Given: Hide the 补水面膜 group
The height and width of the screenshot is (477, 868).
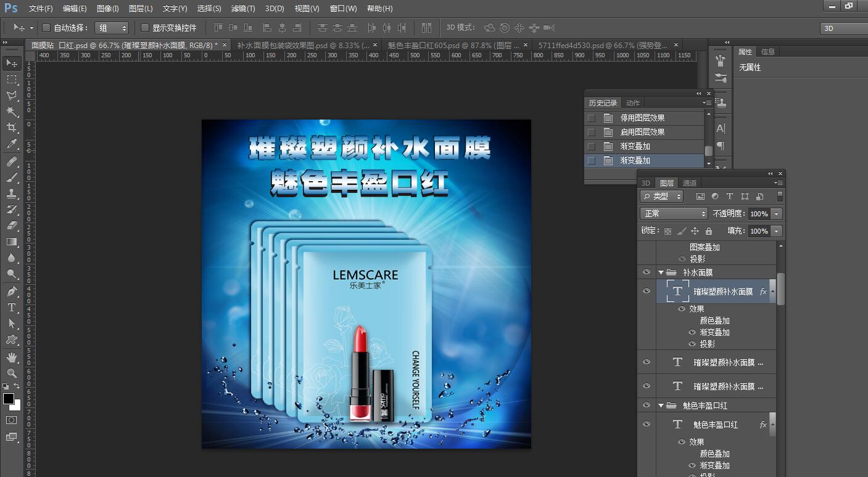Looking at the screenshot, I should pyautogui.click(x=647, y=272).
